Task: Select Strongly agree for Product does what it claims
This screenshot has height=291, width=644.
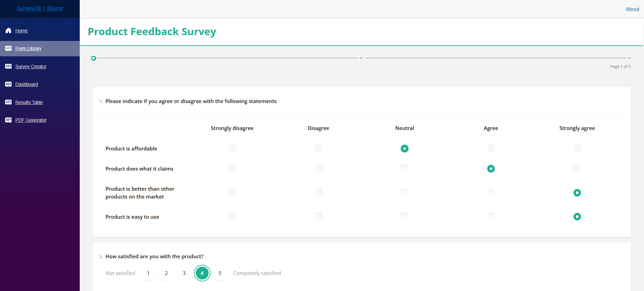Action: coord(577,169)
